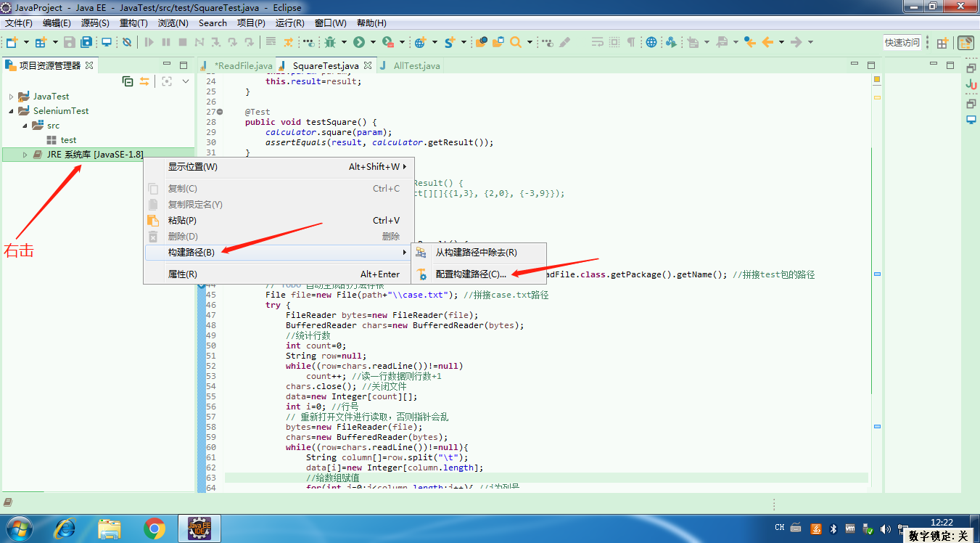The image size is (980, 543).
Task: Open the console monitor toolbar icon
Action: pos(107,42)
